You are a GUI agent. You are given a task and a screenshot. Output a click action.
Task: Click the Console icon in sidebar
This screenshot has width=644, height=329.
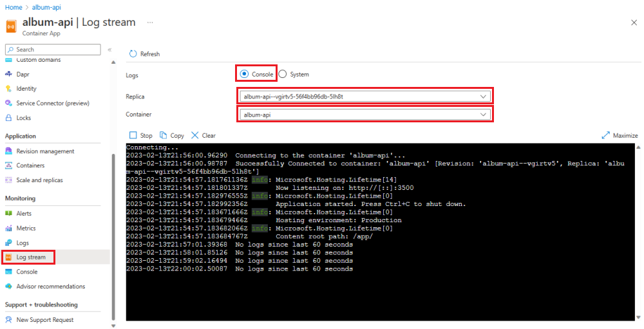click(x=8, y=272)
